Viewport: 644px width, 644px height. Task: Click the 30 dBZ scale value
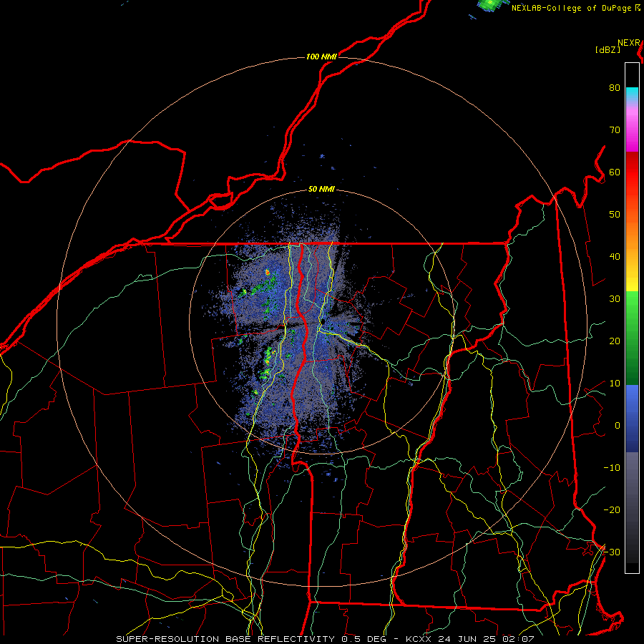pyautogui.click(x=615, y=299)
